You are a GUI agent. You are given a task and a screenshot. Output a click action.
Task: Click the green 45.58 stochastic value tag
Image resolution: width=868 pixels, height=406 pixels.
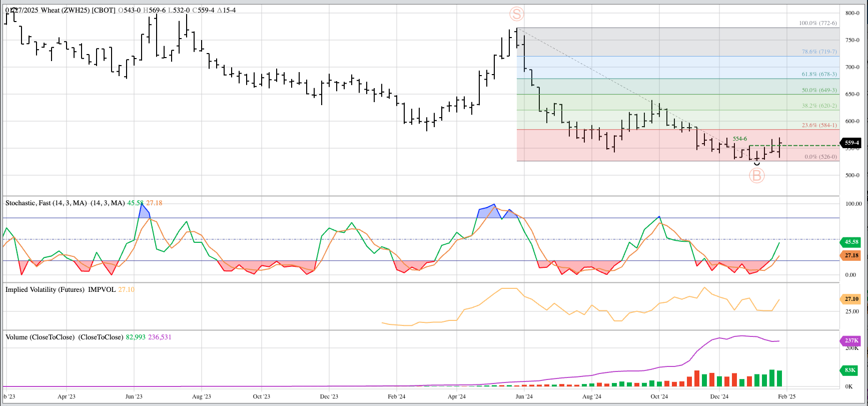pyautogui.click(x=851, y=242)
